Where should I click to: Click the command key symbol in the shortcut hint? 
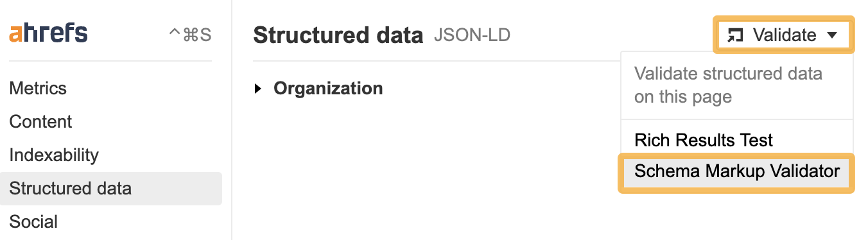tap(190, 35)
